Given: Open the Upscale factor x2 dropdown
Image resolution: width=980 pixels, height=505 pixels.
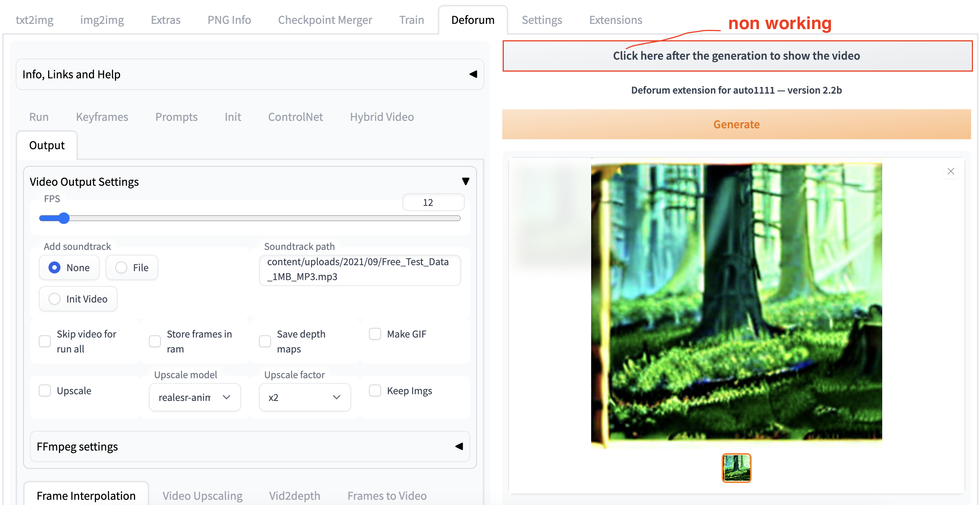Looking at the screenshot, I should (305, 397).
